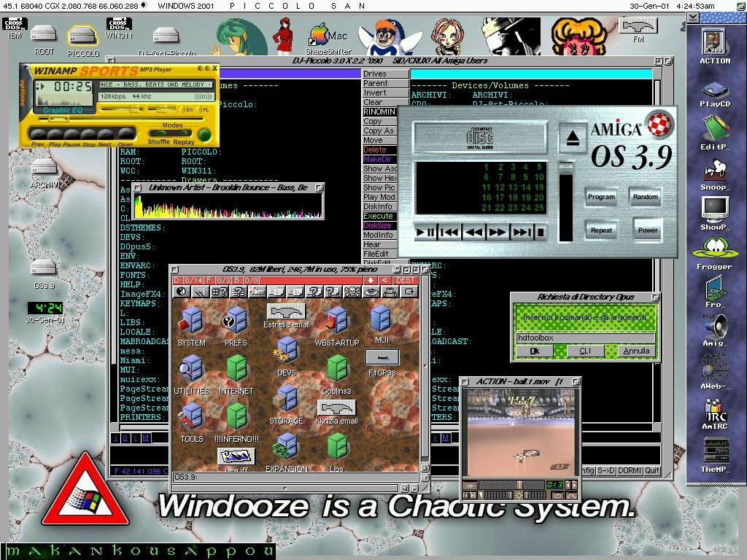747x560 pixels.
Task: Open the PREFS drawer icon
Action: click(x=236, y=322)
